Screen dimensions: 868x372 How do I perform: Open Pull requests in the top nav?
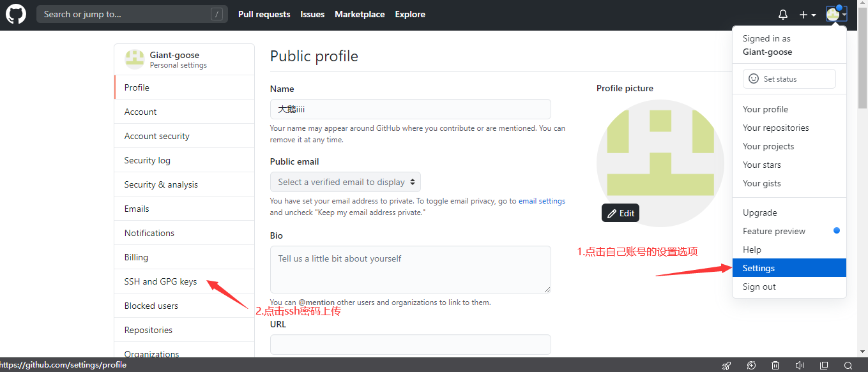(264, 14)
